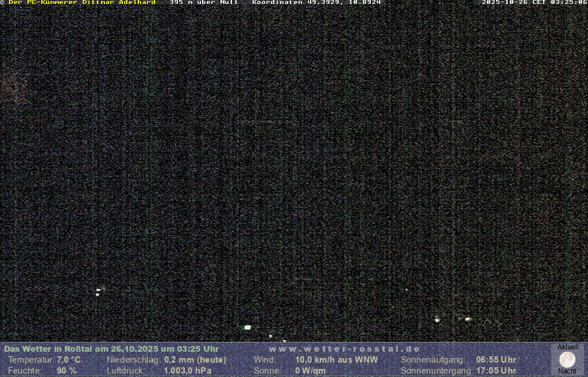
Task: Click the pair of lights at lower left
Action: (x=98, y=292)
